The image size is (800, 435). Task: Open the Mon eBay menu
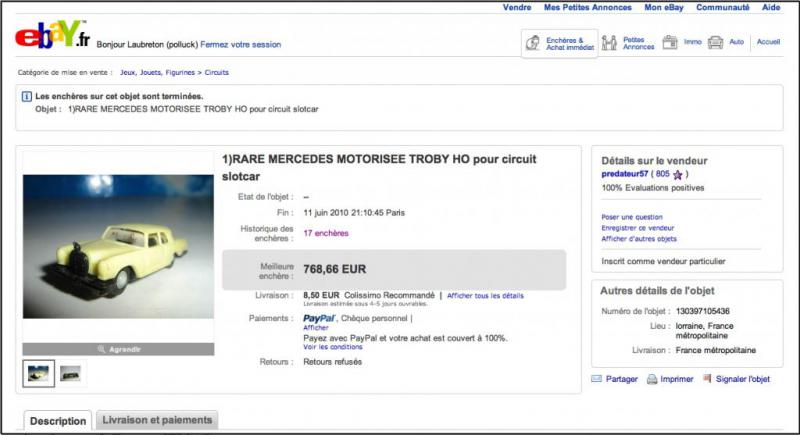click(664, 7)
